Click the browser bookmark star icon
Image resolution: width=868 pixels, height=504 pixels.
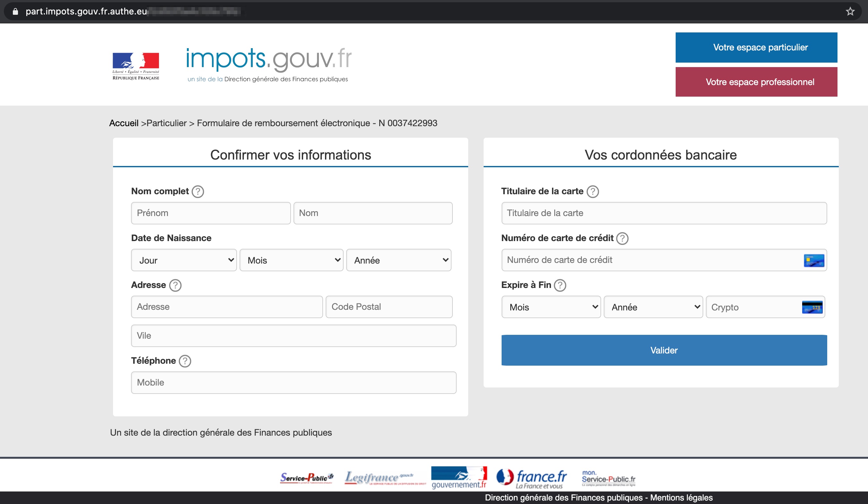click(x=850, y=12)
